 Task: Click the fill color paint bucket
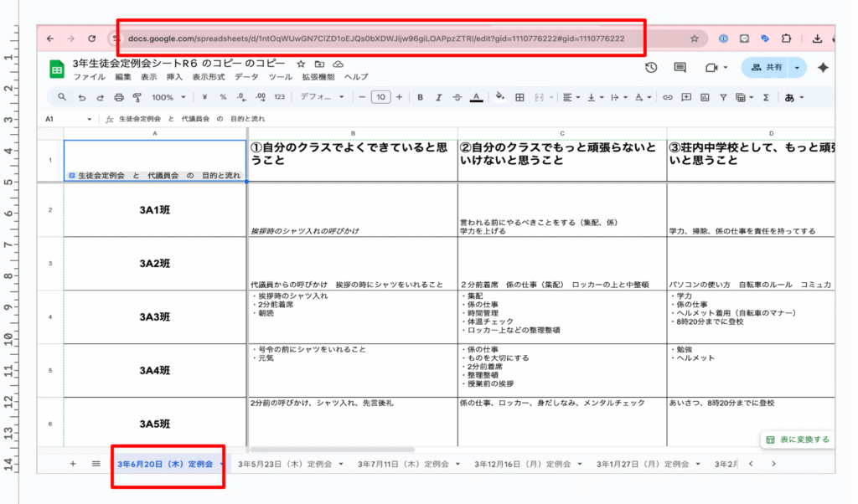pos(500,97)
